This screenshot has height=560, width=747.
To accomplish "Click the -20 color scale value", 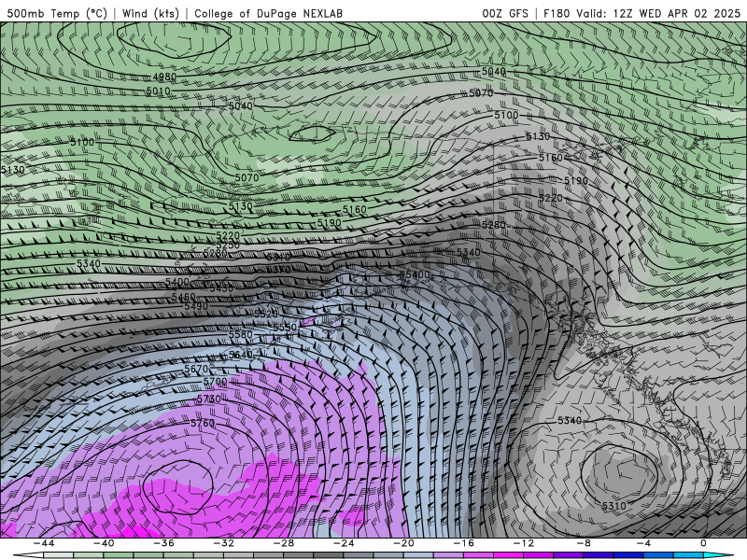I will click(x=404, y=543).
